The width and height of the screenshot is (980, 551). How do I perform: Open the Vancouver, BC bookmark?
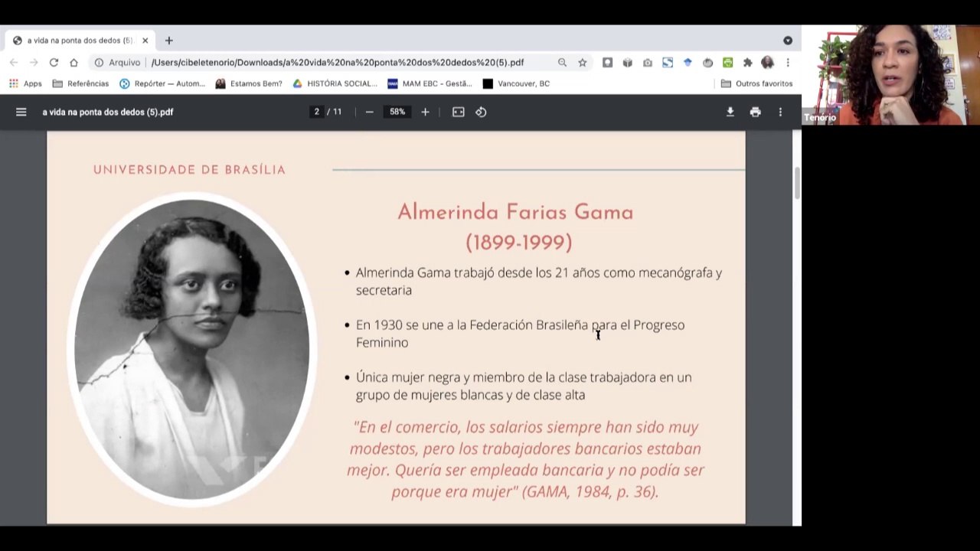(516, 83)
